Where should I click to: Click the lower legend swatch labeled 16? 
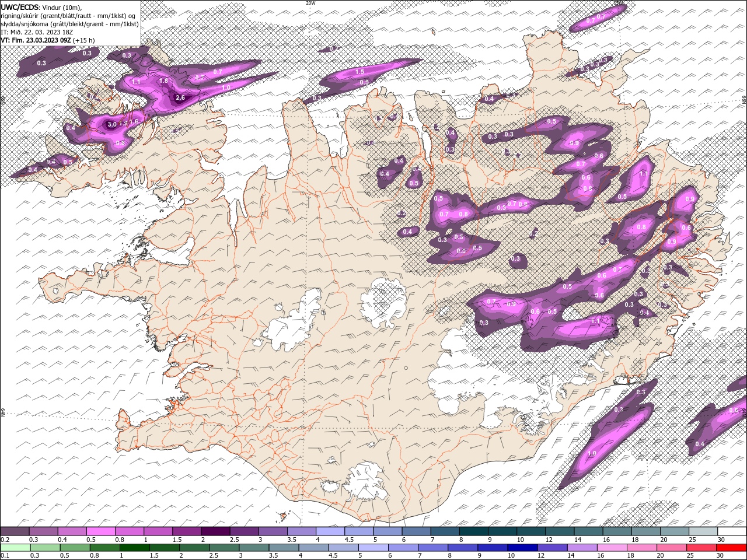pyautogui.click(x=612, y=548)
